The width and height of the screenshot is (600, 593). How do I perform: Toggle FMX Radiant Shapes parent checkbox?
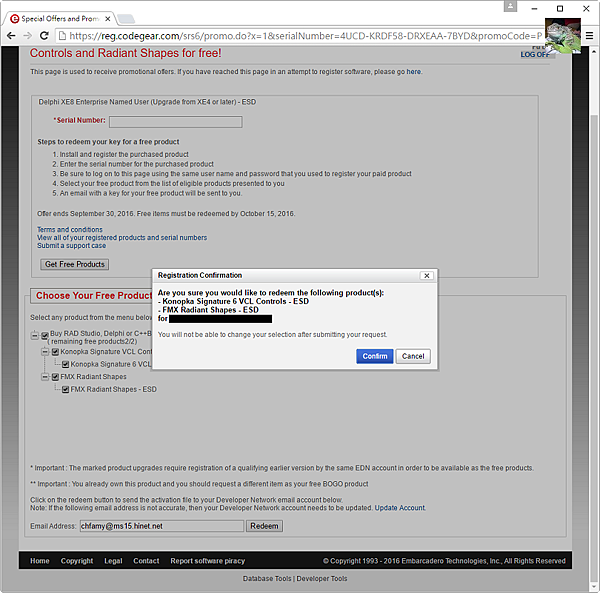(55, 377)
